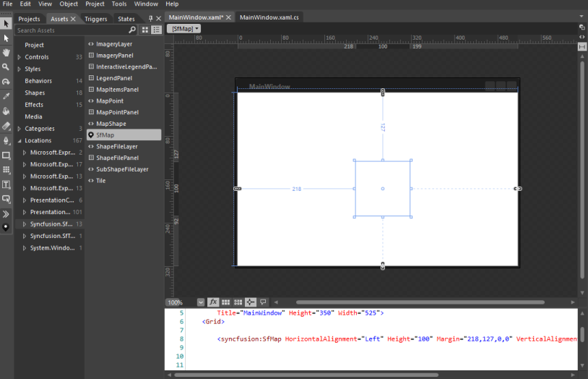The width and height of the screenshot is (588, 379).
Task: Toggle the top margin chain adorner
Action: pyautogui.click(x=383, y=93)
